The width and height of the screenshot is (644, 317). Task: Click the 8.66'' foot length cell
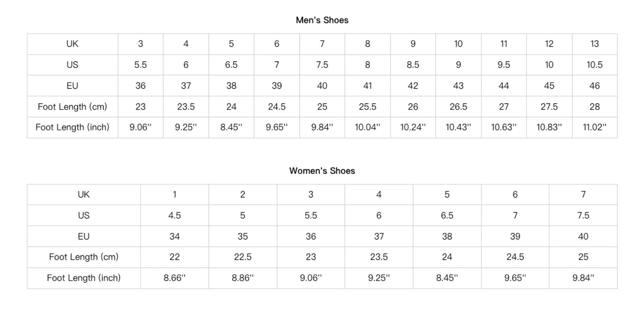174,278
